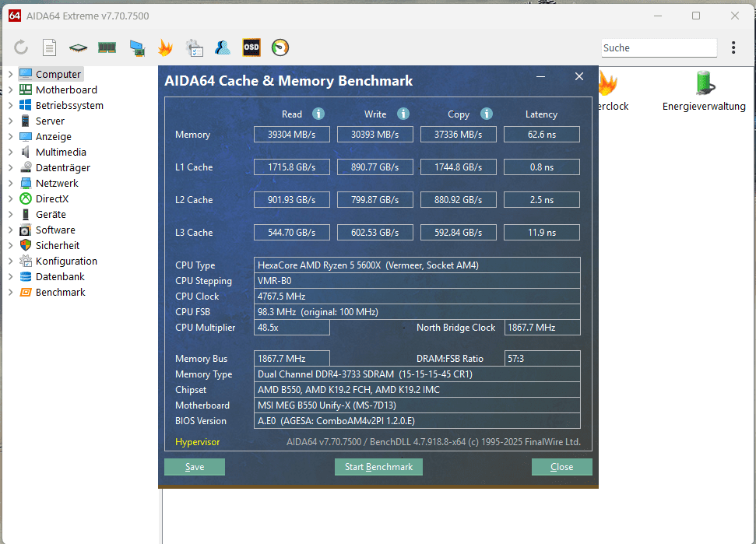The height and width of the screenshot is (544, 756).
Task: Click the Datenbank database icon
Action: point(26,276)
